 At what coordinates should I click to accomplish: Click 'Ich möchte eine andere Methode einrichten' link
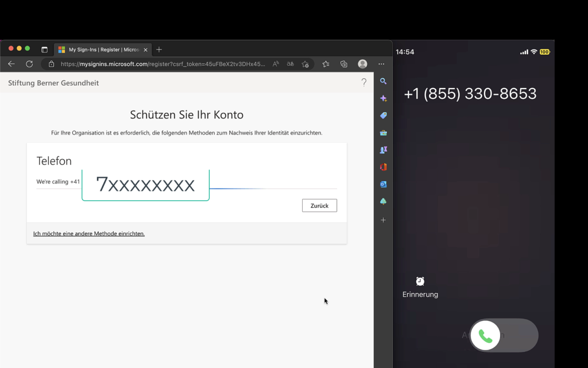(x=89, y=233)
